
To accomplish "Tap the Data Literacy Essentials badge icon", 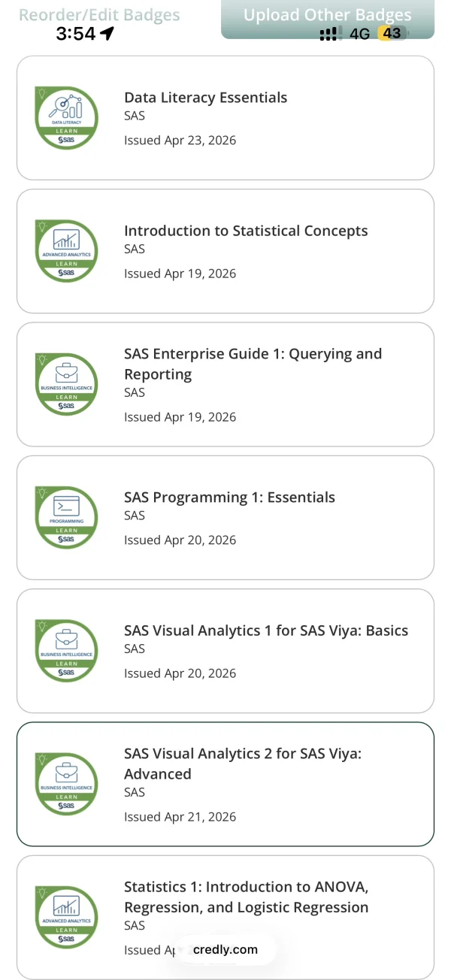I will pos(67,118).
